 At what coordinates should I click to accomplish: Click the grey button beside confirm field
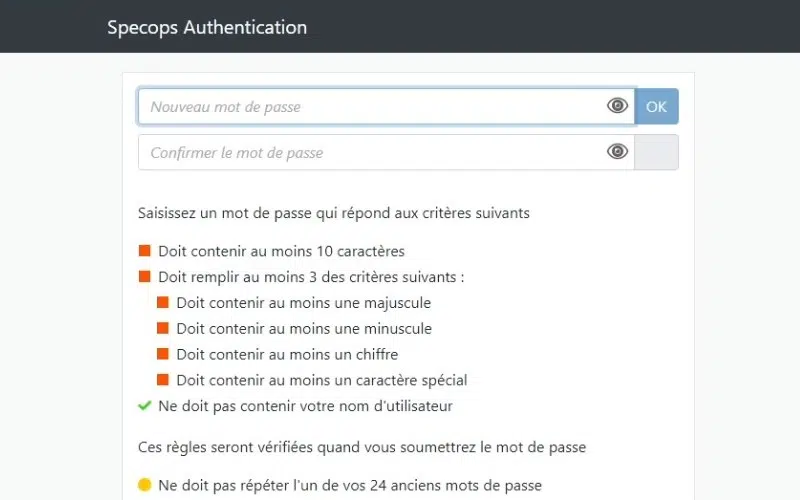(656, 152)
